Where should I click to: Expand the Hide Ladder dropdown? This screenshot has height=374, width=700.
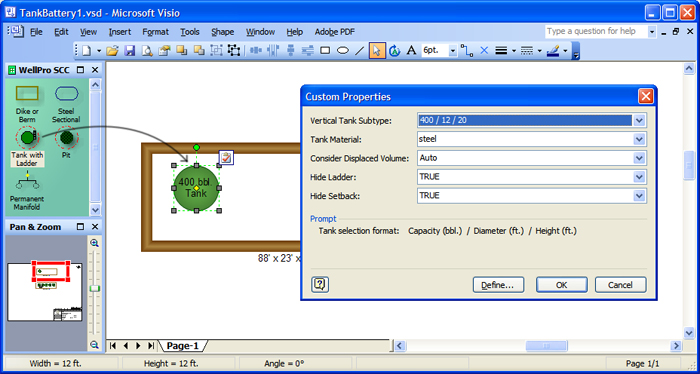(x=640, y=177)
